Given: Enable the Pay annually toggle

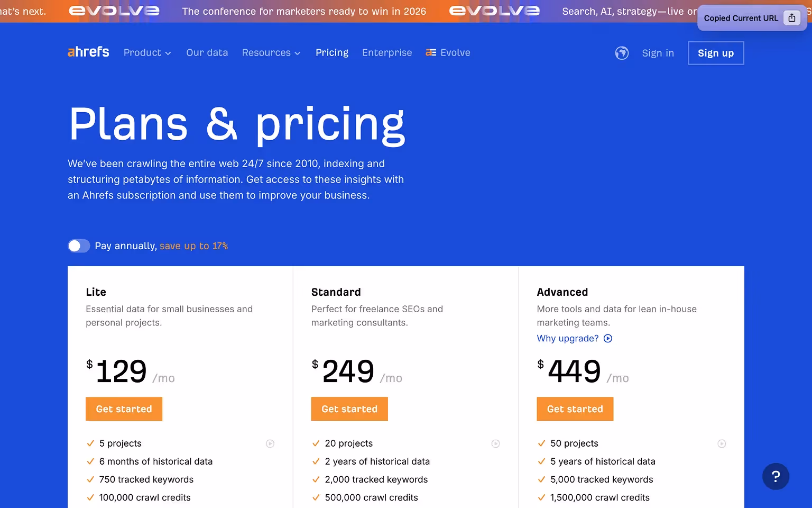Looking at the screenshot, I should [x=78, y=246].
